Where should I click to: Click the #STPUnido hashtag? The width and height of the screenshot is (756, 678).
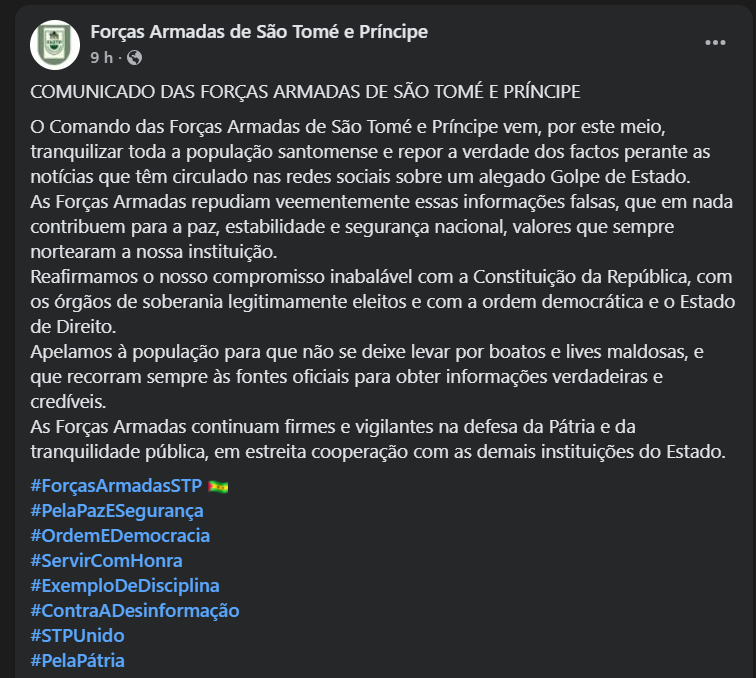click(77, 635)
